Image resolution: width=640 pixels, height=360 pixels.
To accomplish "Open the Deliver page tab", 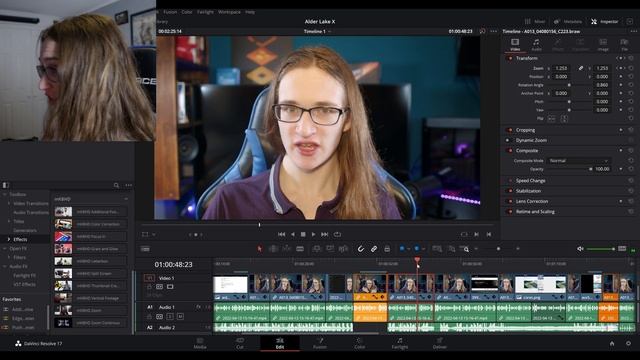I will pos(440,343).
